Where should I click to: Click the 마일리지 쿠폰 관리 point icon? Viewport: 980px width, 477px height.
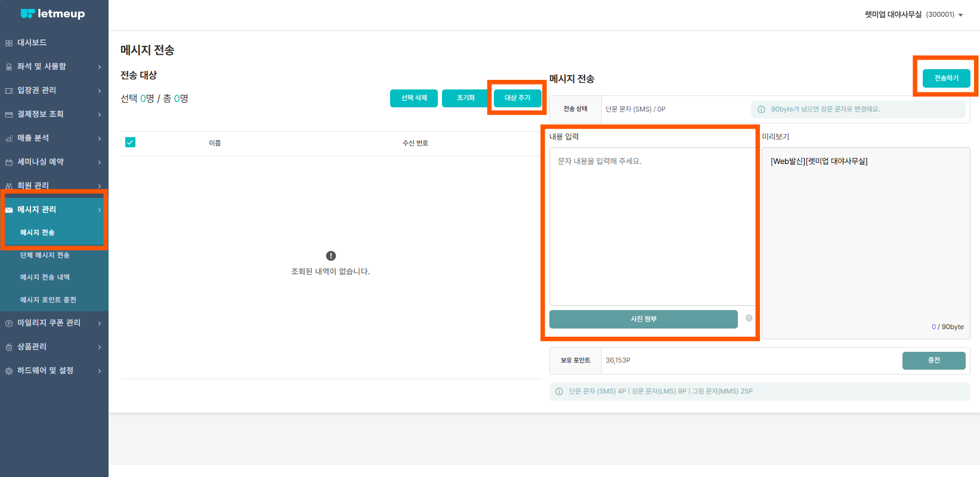coord(9,323)
